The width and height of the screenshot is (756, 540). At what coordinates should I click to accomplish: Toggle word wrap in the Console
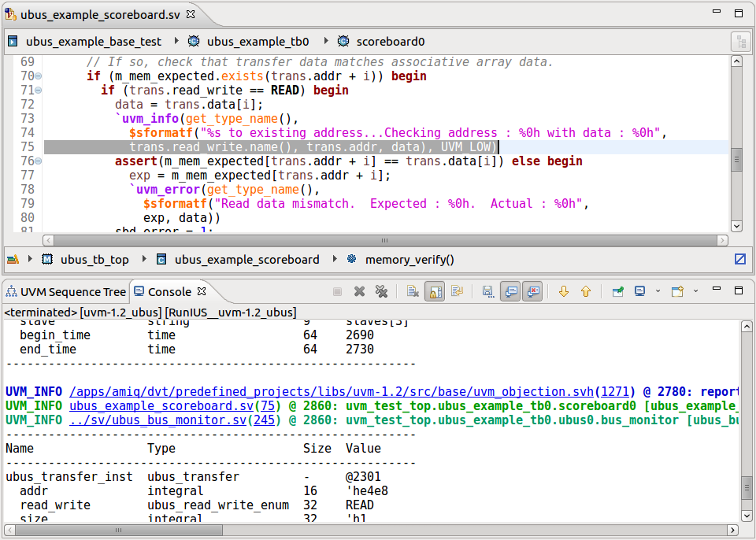457,291
